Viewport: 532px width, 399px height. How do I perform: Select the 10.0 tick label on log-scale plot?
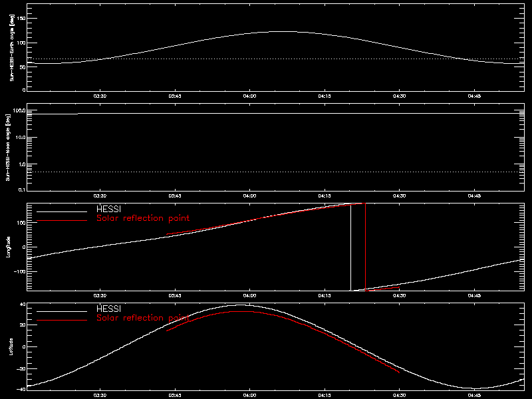[x=20, y=138]
